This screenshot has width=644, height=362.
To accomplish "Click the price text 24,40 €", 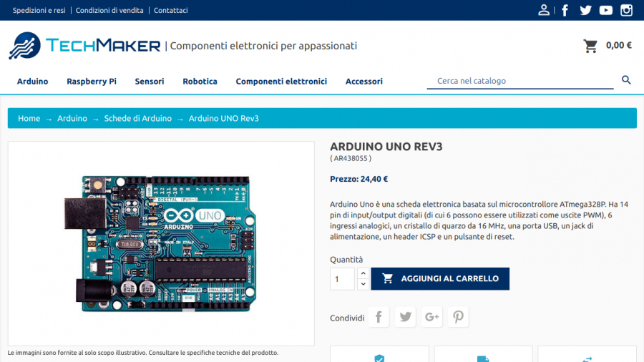I will [374, 179].
